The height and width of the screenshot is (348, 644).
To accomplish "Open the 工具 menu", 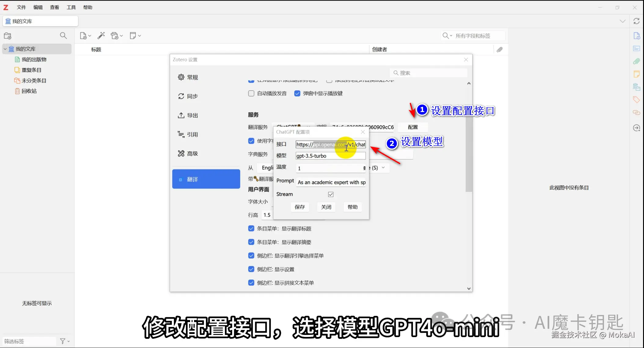I will [71, 7].
